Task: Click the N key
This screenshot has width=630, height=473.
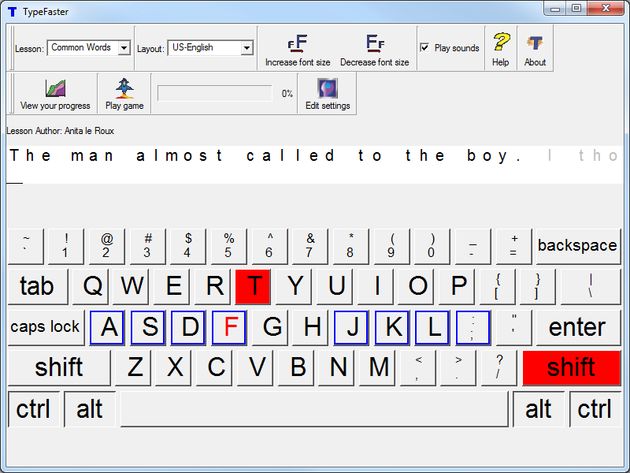Action: tap(337, 368)
